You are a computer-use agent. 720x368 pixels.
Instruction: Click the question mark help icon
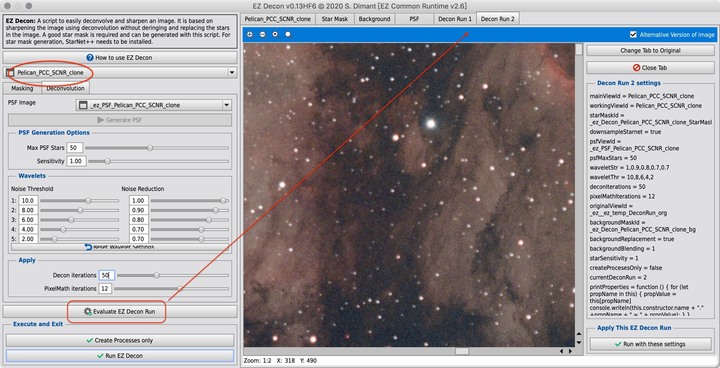click(x=90, y=57)
